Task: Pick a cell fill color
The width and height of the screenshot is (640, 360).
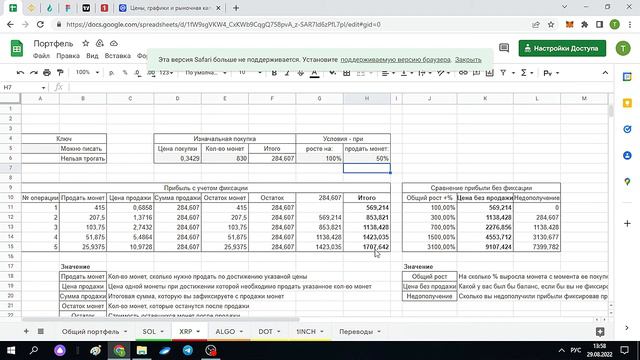Action: [x=333, y=73]
